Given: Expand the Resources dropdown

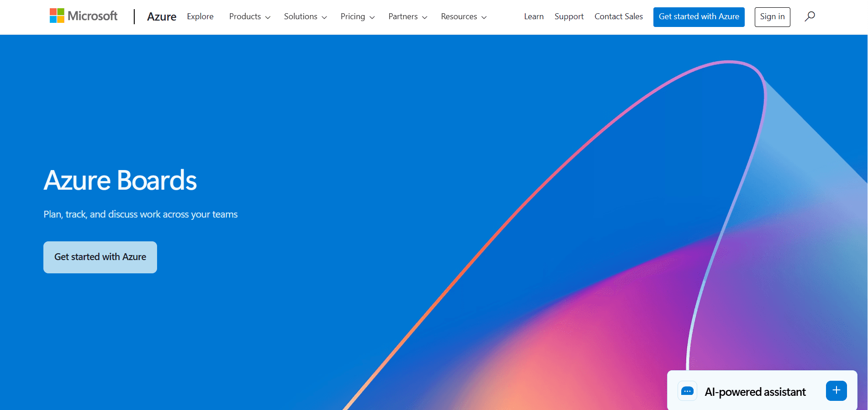Looking at the screenshot, I should [463, 16].
